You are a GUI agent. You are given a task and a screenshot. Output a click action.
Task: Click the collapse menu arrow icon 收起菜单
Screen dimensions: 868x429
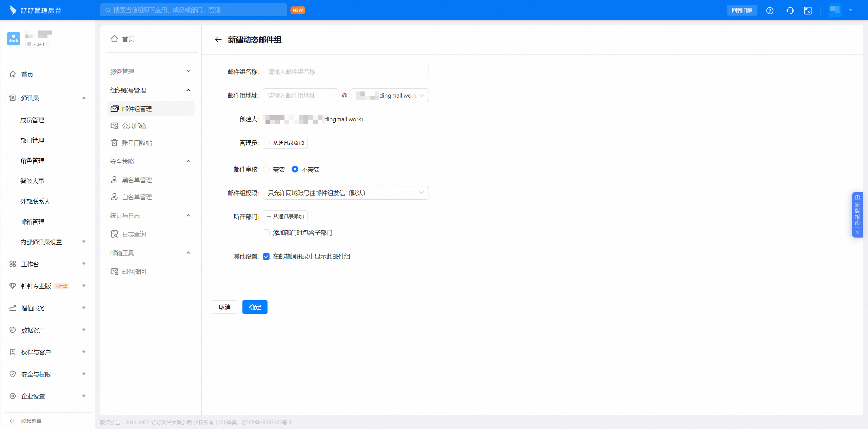point(12,421)
